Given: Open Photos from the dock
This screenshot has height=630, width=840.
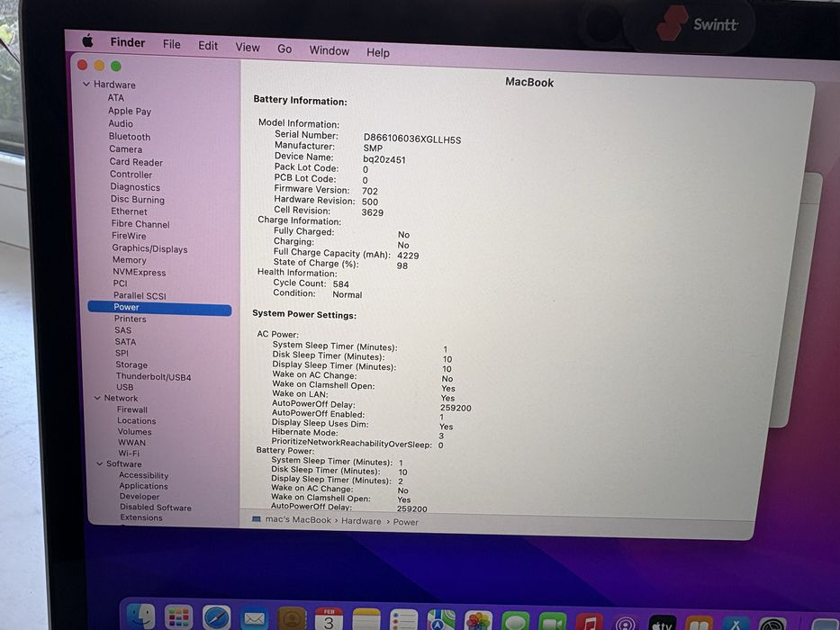Looking at the screenshot, I should [x=478, y=621].
